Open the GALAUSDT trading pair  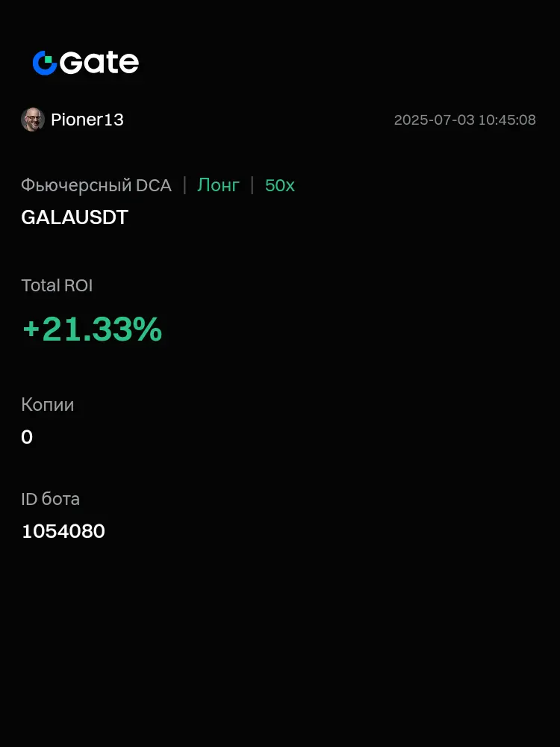pos(75,217)
